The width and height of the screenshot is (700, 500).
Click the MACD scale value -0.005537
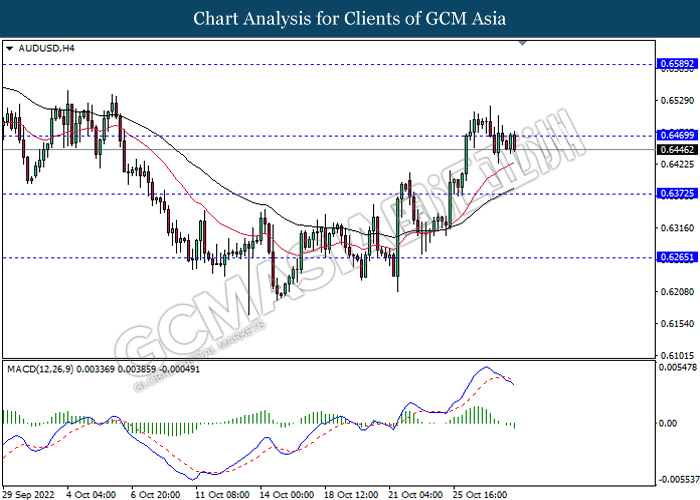679,479
